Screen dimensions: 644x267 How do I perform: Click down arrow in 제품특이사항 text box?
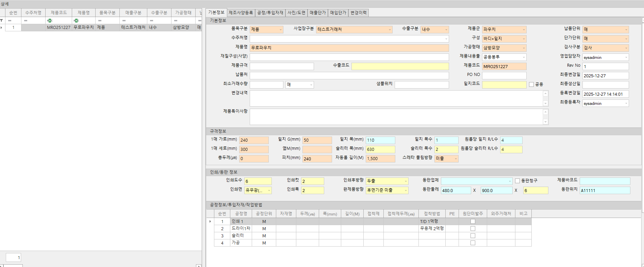(x=546, y=122)
